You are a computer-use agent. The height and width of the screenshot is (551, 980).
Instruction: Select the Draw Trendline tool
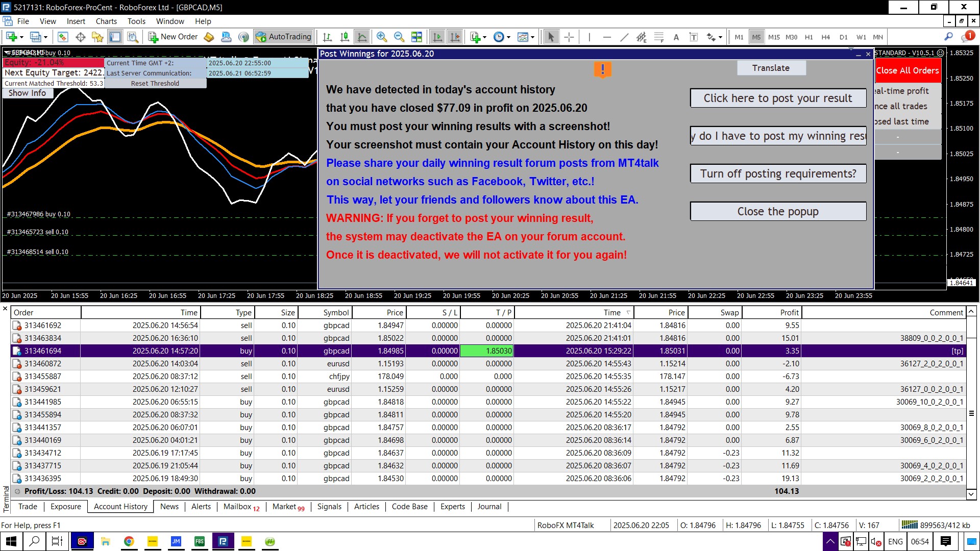[x=624, y=37]
